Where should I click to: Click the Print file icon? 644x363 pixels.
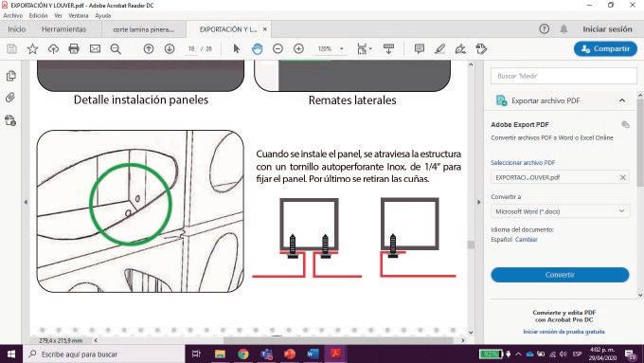(x=74, y=49)
